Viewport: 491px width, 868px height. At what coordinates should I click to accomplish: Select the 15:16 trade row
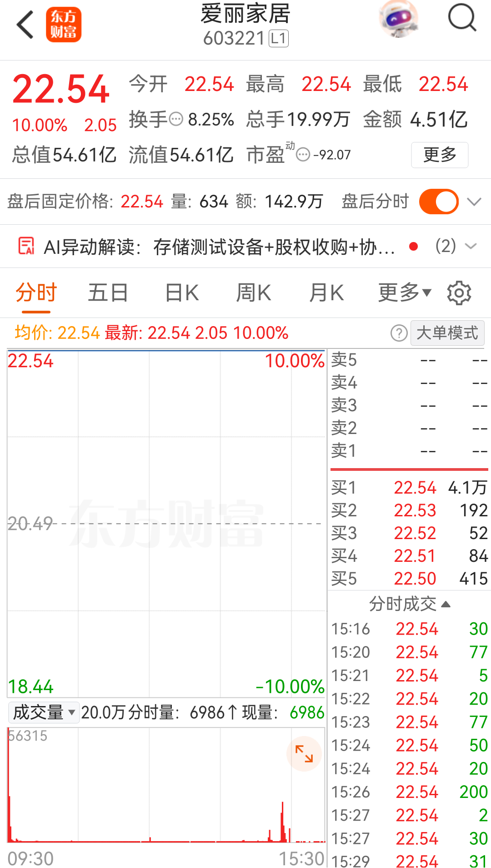[x=409, y=629]
